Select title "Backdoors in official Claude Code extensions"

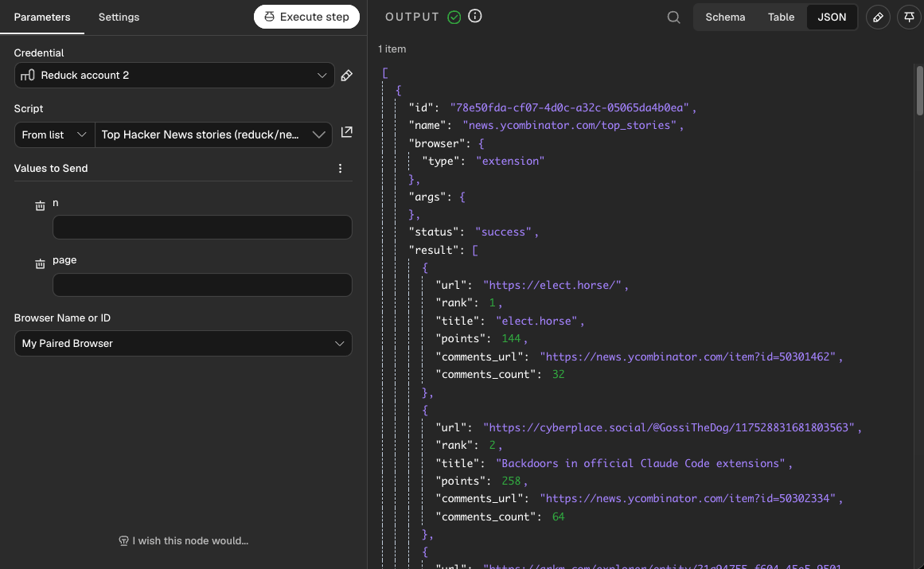(641, 464)
